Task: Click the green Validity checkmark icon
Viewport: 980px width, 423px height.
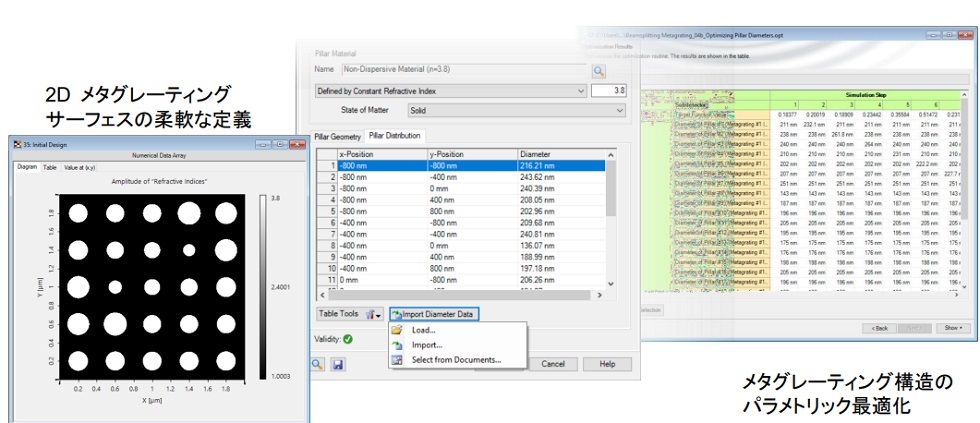Action: (347, 339)
